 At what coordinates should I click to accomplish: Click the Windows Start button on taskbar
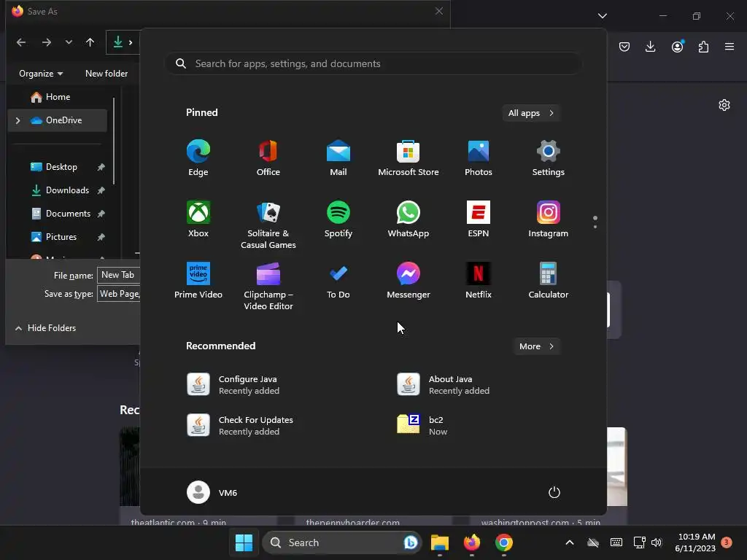click(x=244, y=542)
